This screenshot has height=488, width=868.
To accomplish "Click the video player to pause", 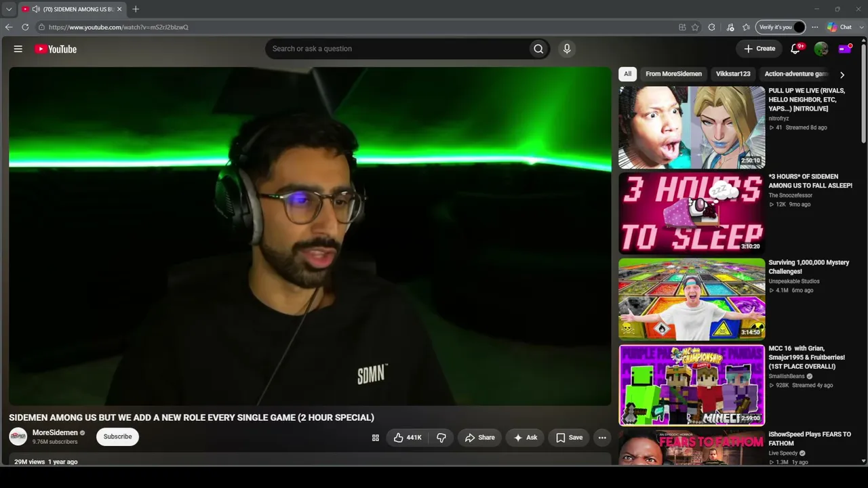I will pos(310,236).
